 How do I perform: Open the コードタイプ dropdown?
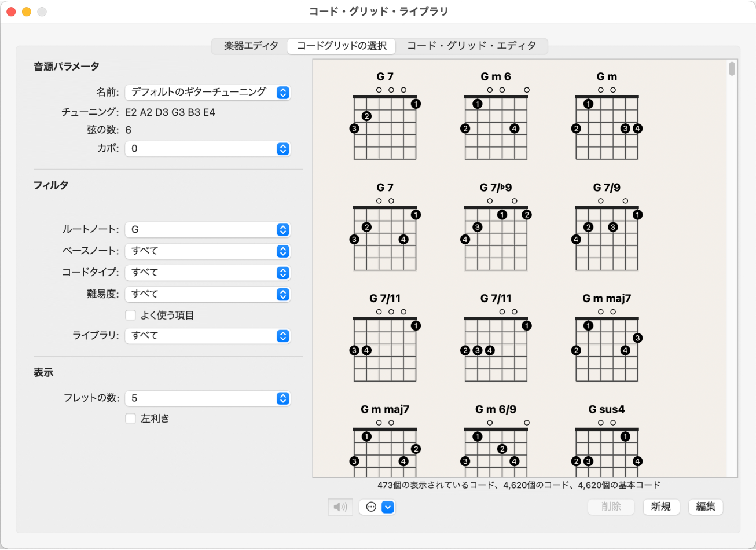pos(282,272)
